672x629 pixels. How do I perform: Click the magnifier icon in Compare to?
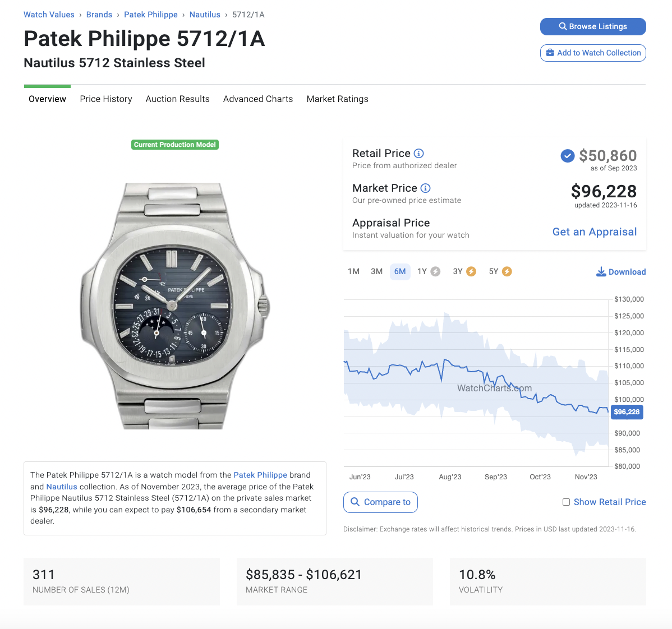click(x=355, y=502)
